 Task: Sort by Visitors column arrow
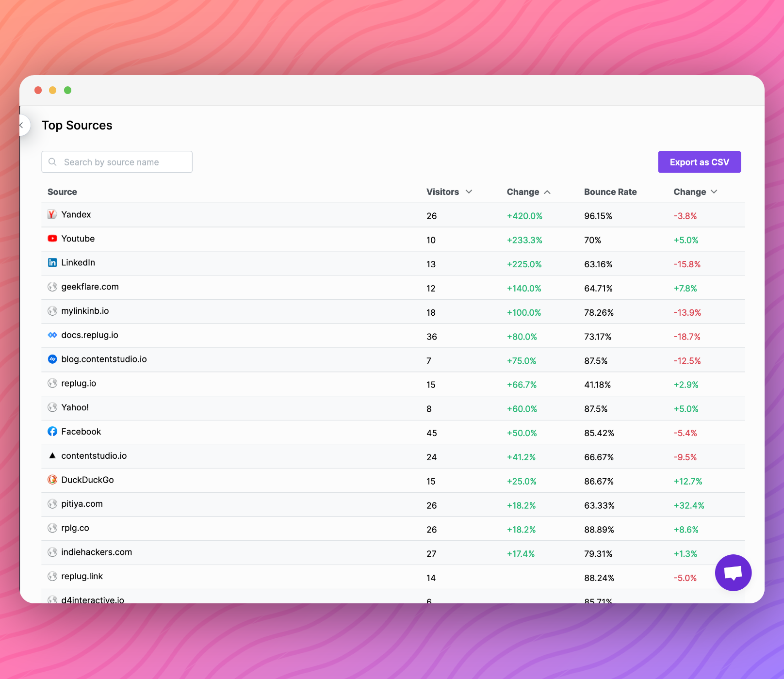pyautogui.click(x=469, y=192)
